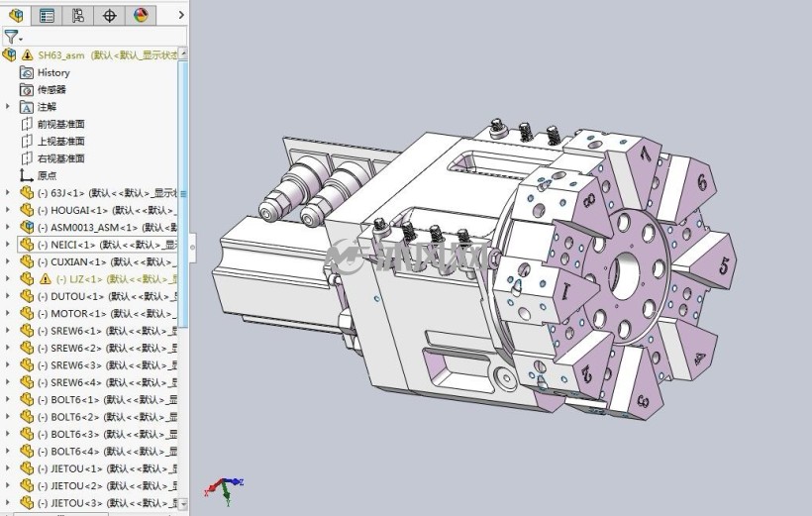Click the 原点 origin icon
The width and height of the screenshot is (812, 516).
point(27,175)
